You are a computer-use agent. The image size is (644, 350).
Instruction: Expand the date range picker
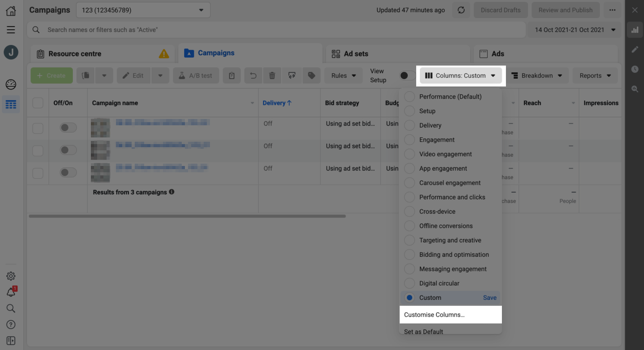point(575,30)
